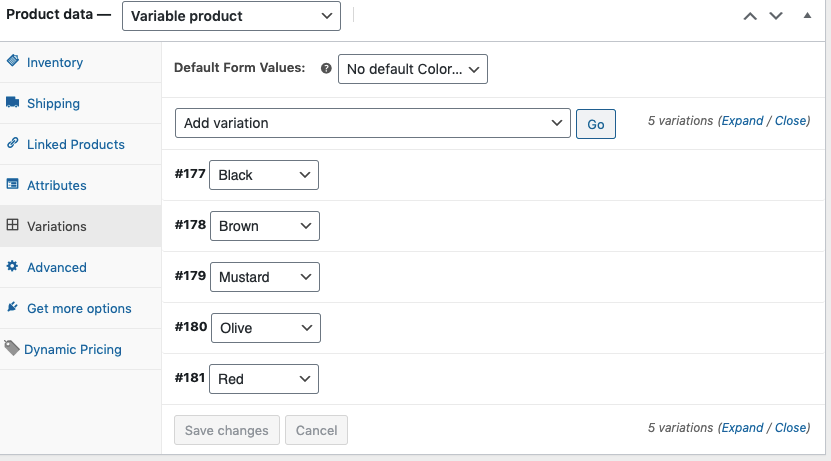Click the bottom Close variations link

(790, 428)
